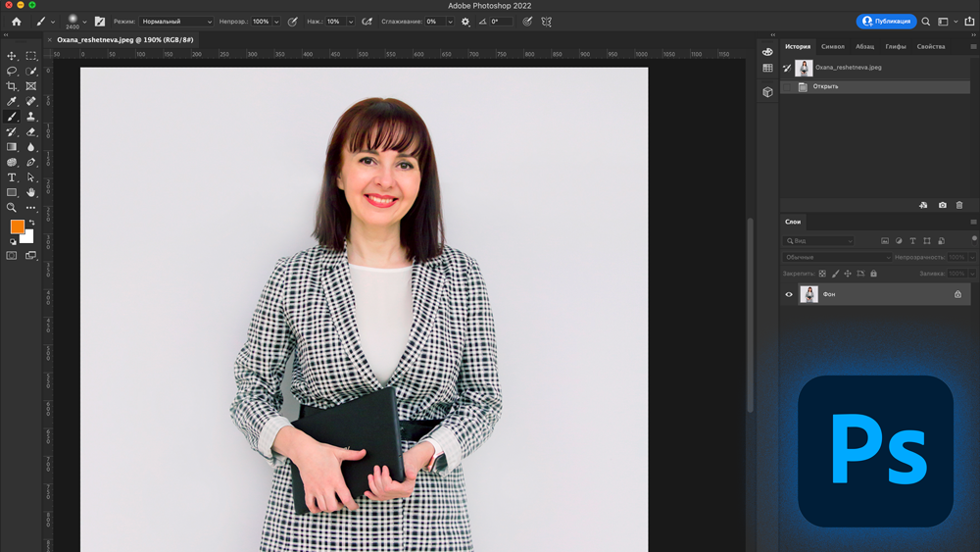Select the Zoom magnifier tool
Screen dimensions: 980x552
click(11, 208)
